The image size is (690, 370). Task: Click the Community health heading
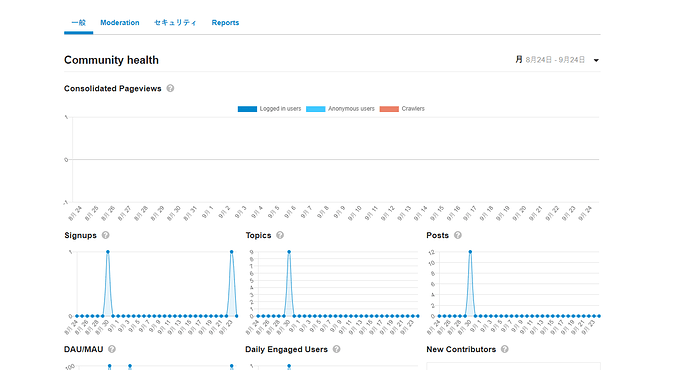pyautogui.click(x=111, y=60)
